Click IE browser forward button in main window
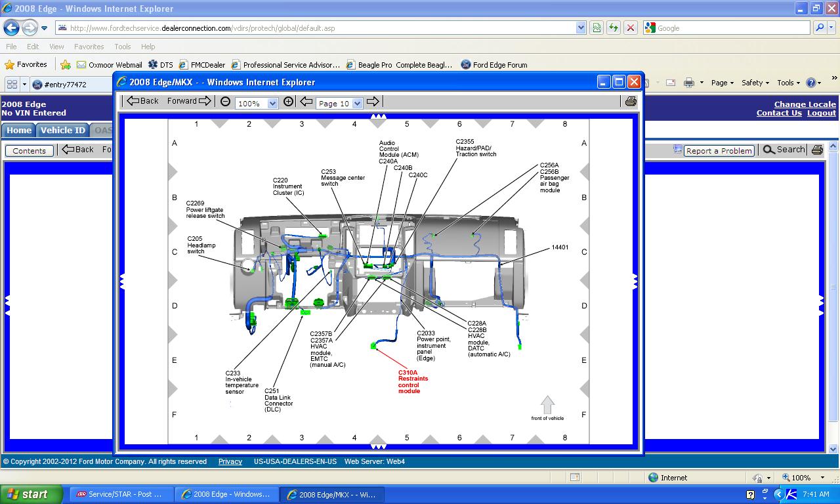Image resolution: width=840 pixels, height=504 pixels. (x=30, y=28)
